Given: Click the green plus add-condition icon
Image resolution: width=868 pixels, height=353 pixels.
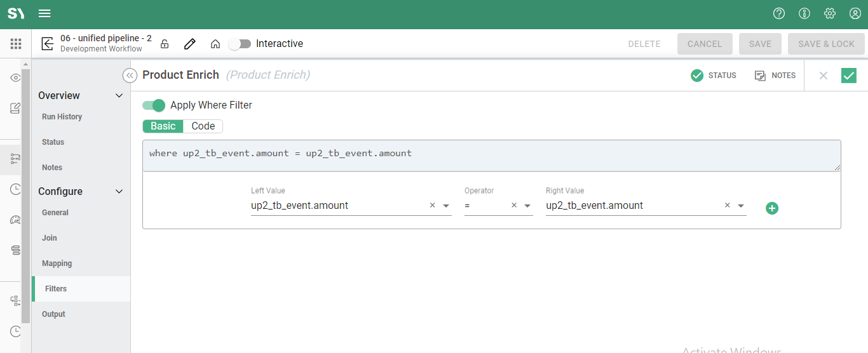Looking at the screenshot, I should click(x=772, y=208).
